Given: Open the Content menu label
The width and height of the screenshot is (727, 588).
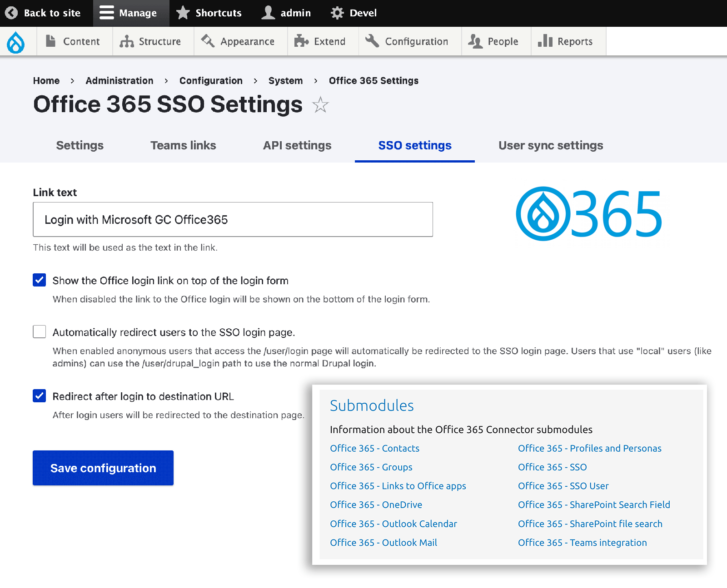Looking at the screenshot, I should click(81, 41).
